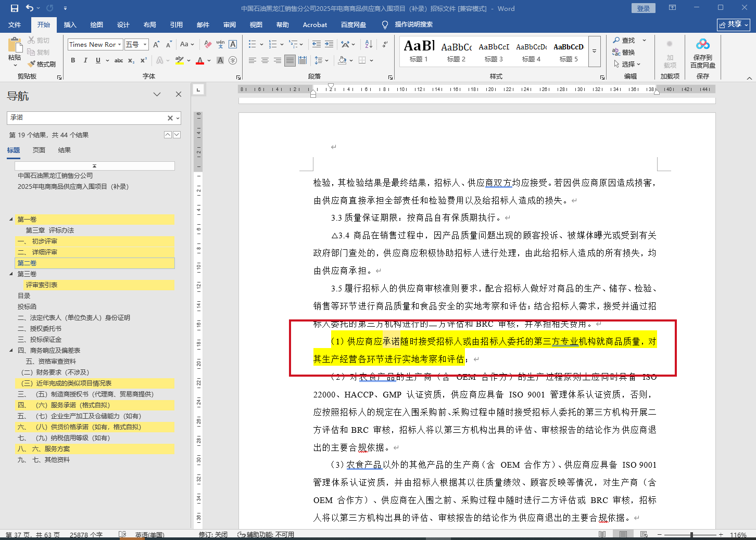This screenshot has height=540, width=756.
Task: Increase font size with the grow font icon
Action: [156, 45]
